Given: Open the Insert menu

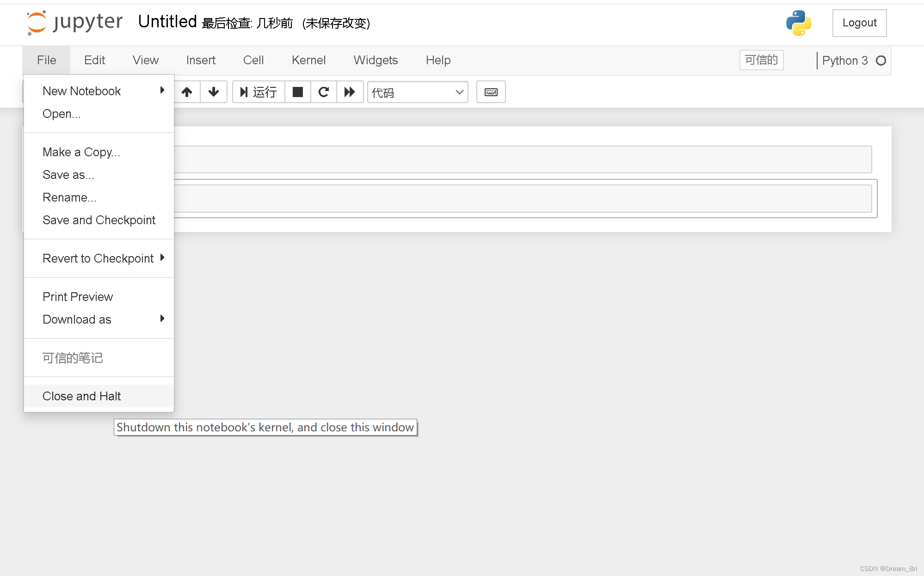Looking at the screenshot, I should tap(201, 60).
